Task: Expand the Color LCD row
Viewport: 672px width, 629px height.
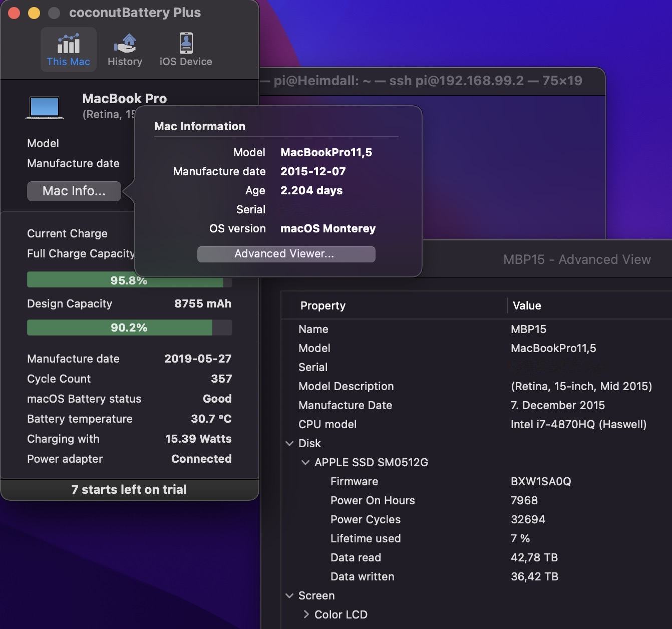Action: [306, 614]
